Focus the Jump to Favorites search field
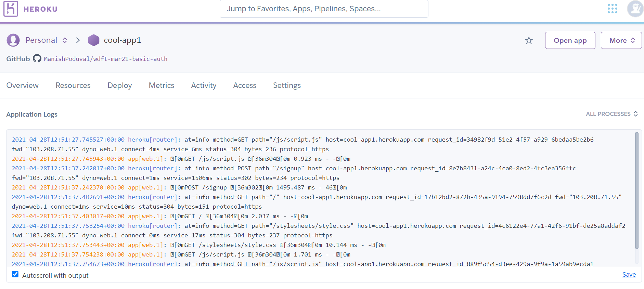This screenshot has width=644, height=289. click(x=324, y=9)
